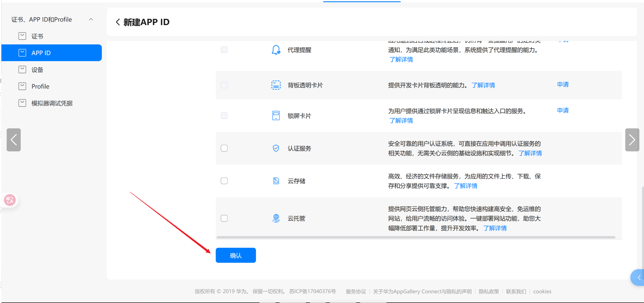Image resolution: width=644 pixels, height=303 pixels.
Task: Click the 锁屏卡片 icon
Action: (x=276, y=116)
